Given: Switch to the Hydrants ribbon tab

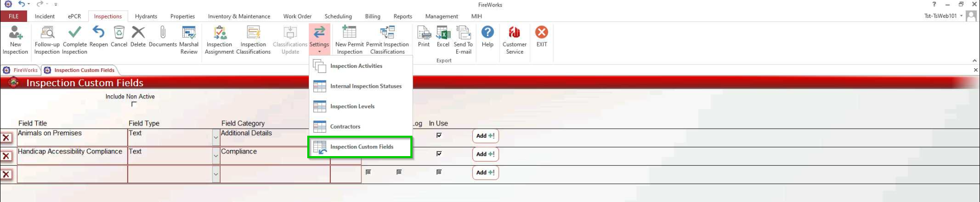Looking at the screenshot, I should [x=146, y=16].
